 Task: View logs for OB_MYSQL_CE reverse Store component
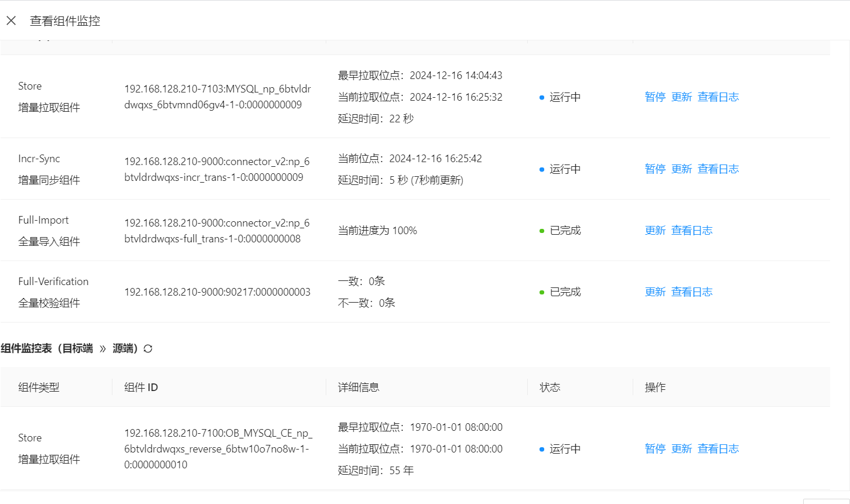coord(718,449)
